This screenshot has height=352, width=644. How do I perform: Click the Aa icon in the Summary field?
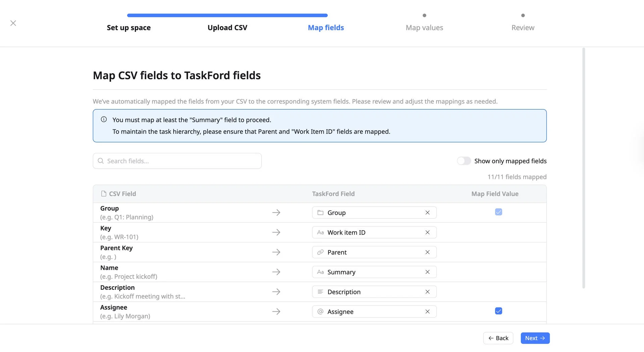[320, 272]
